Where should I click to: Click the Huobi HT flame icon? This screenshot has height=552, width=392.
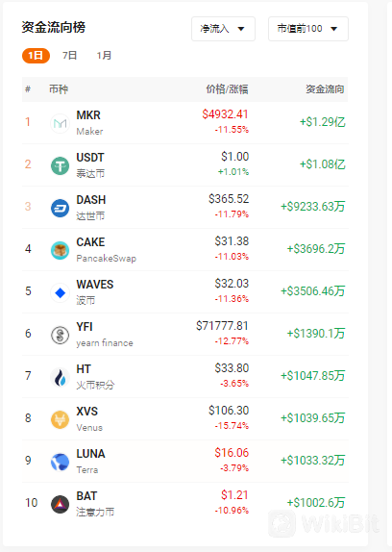click(61, 377)
